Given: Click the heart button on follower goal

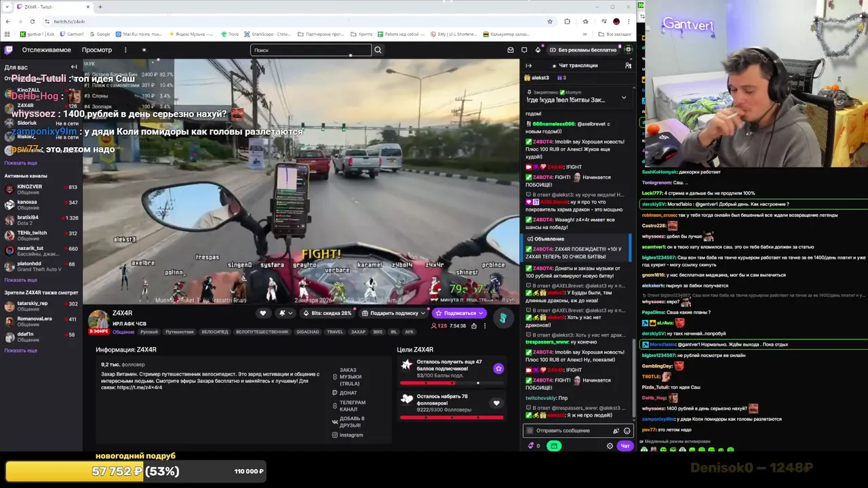Looking at the screenshot, I should point(496,403).
